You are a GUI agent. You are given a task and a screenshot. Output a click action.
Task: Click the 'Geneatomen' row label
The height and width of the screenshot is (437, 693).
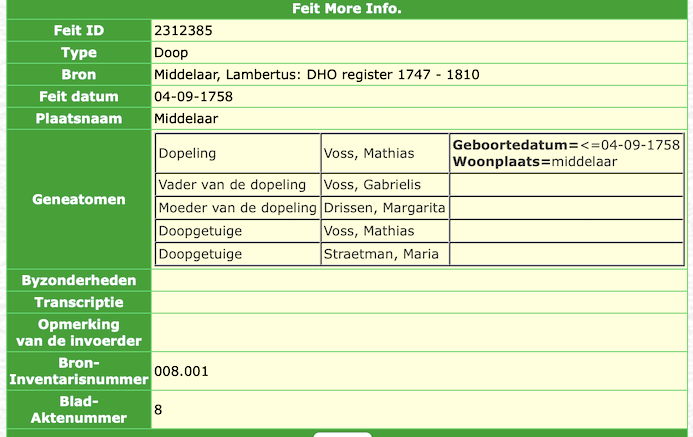point(76,199)
